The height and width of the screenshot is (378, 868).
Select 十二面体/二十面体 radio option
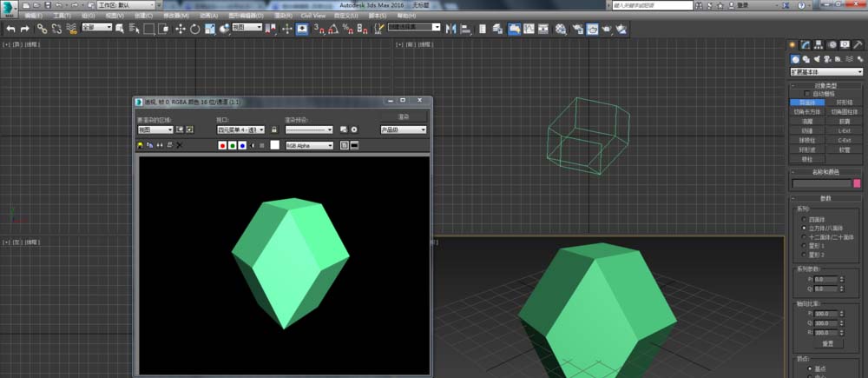tap(803, 236)
